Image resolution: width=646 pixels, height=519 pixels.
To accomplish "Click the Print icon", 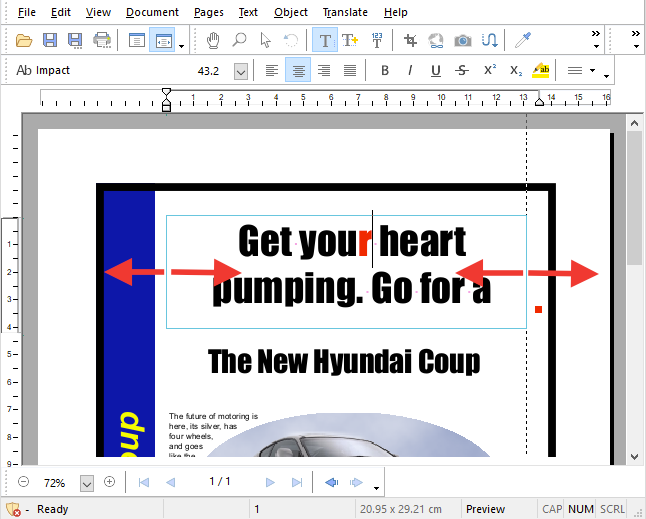I will pos(102,40).
